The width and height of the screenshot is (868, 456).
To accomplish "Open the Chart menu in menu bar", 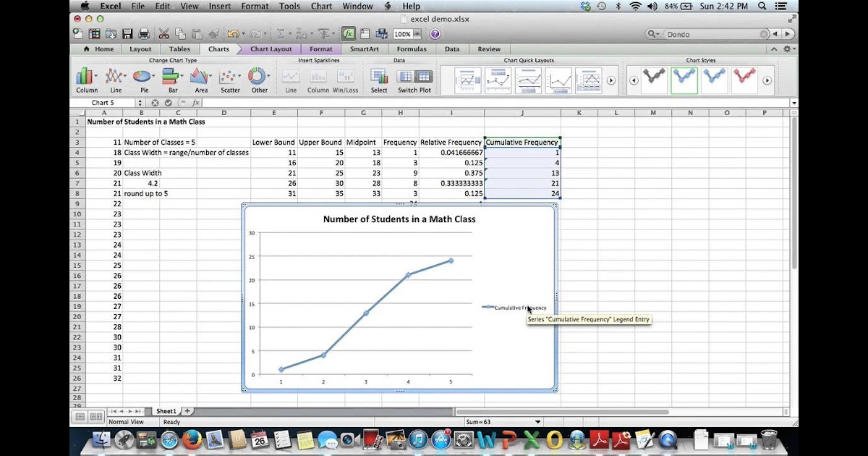I will (x=321, y=6).
